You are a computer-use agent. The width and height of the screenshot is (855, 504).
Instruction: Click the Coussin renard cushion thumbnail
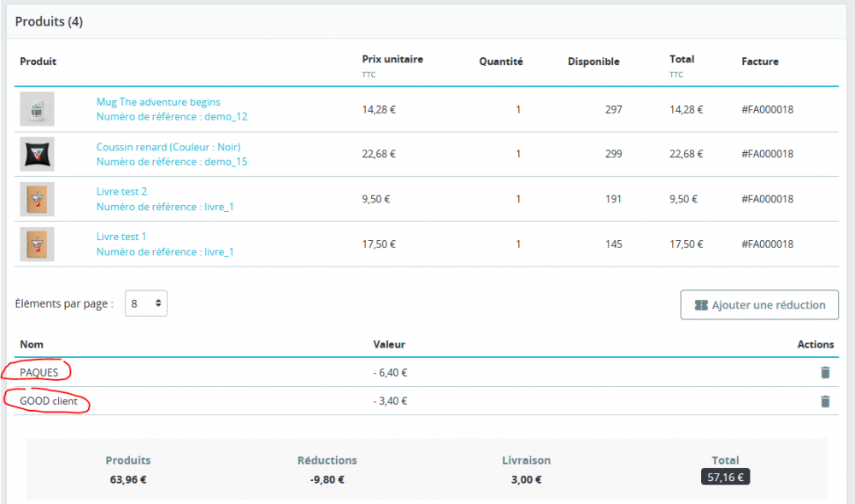click(37, 155)
